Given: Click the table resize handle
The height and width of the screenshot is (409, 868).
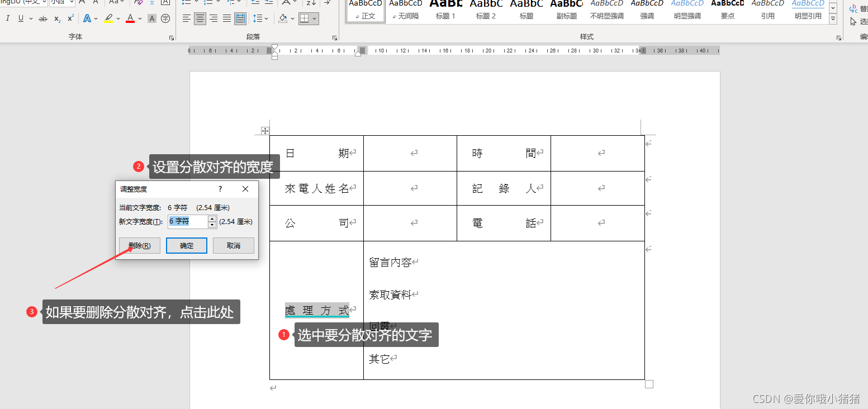Looking at the screenshot, I should click(649, 384).
